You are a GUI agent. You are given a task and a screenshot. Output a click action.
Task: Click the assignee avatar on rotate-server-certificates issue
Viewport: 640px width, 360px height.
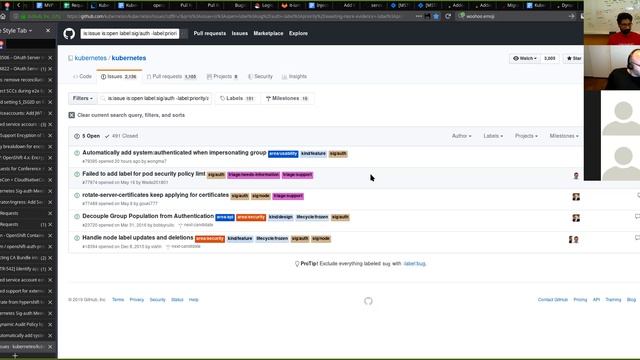[576, 197]
